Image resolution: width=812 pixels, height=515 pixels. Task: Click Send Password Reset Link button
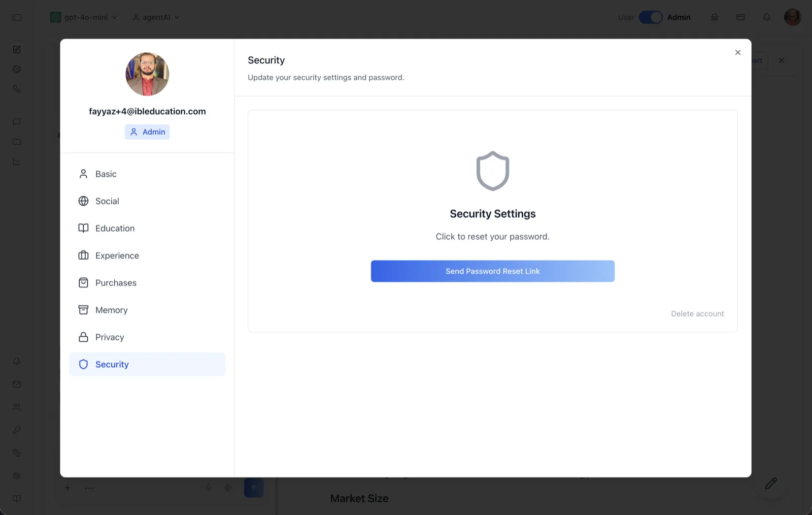click(492, 271)
